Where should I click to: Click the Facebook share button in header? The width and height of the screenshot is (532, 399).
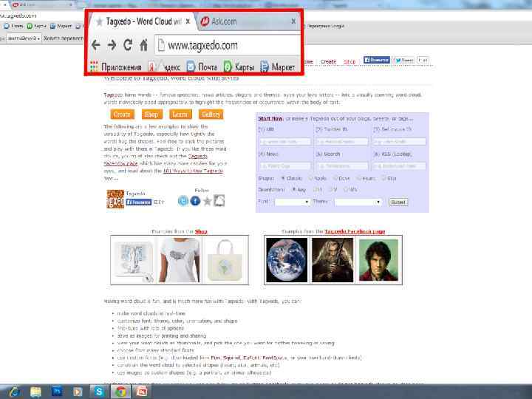pyautogui.click(x=376, y=60)
